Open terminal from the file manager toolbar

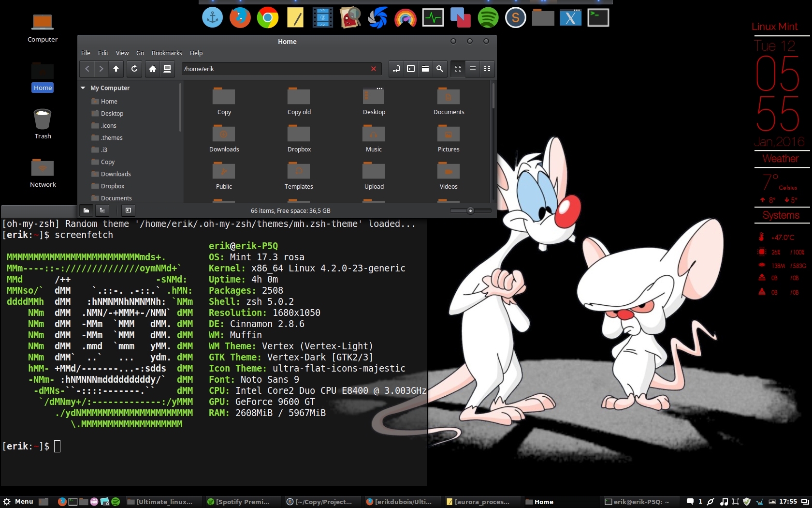(x=411, y=69)
